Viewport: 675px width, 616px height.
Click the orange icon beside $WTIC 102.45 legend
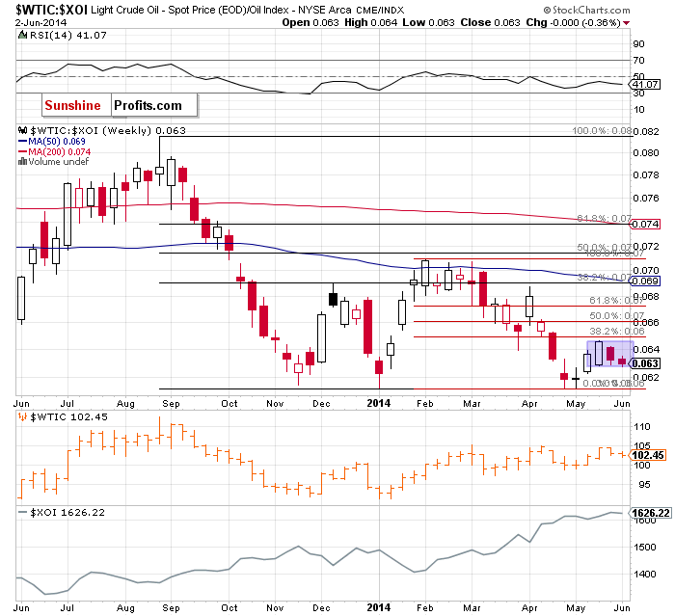[23, 416]
